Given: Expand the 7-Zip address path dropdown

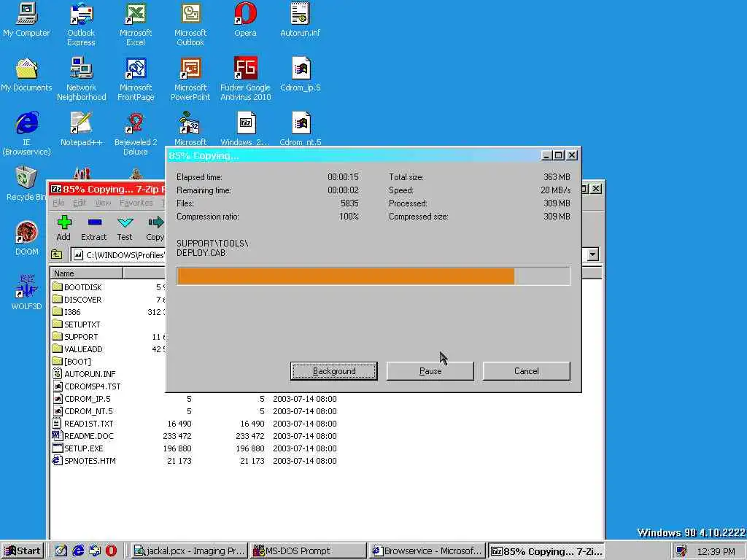Looking at the screenshot, I should (x=592, y=254).
